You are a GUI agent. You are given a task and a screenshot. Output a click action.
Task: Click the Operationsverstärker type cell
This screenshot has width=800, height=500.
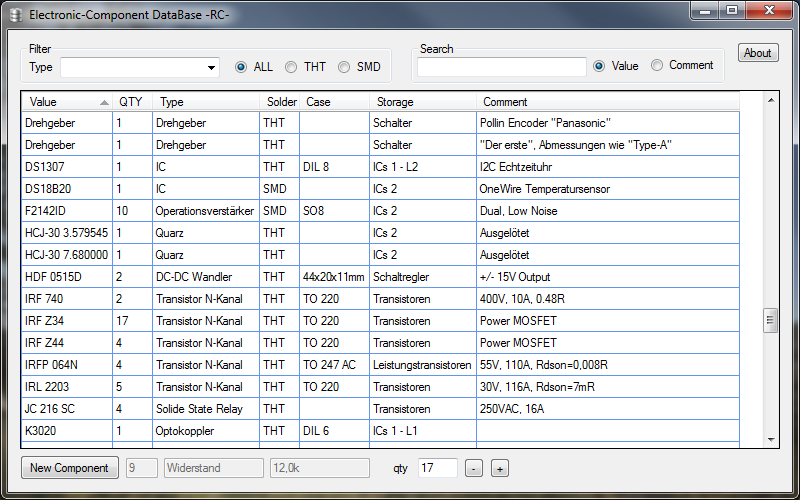click(x=206, y=211)
